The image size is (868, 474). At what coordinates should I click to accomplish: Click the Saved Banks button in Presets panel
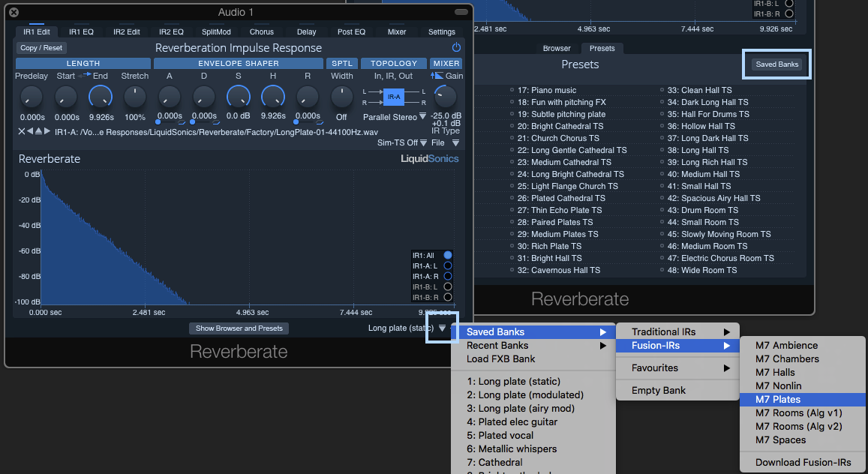[x=776, y=64]
